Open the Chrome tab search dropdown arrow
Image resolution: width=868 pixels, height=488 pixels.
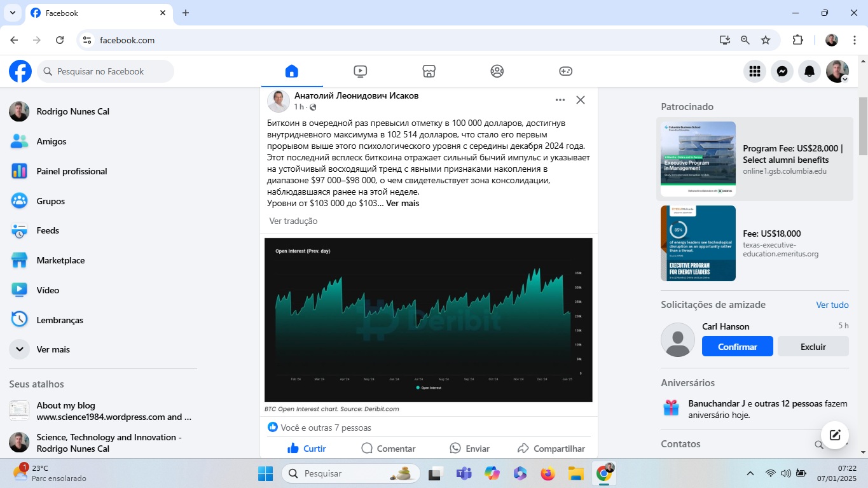12,13
